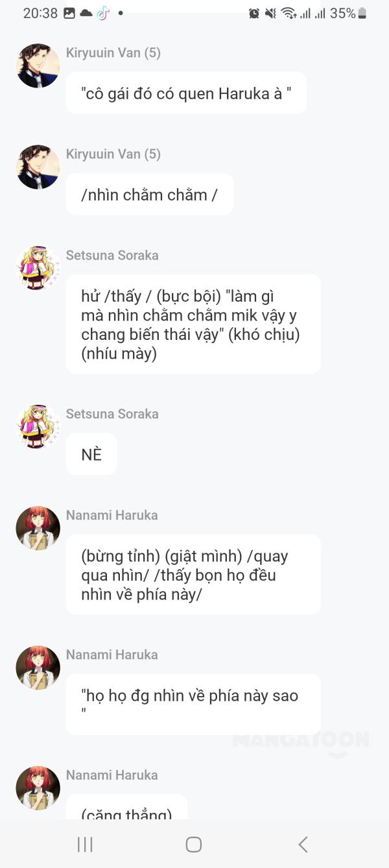
Task: Tap the alarm clock status icon
Action: click(254, 13)
